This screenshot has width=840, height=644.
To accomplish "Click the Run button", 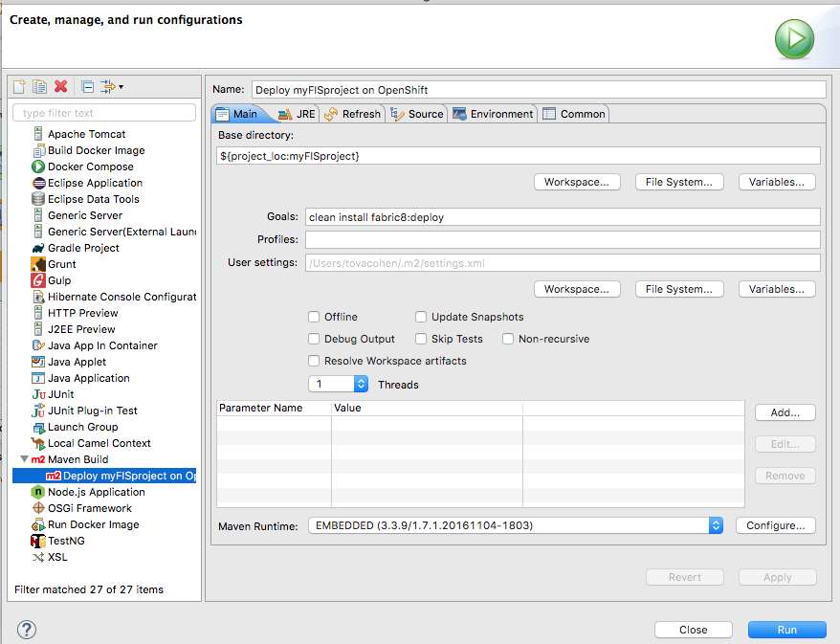I will (x=786, y=630).
